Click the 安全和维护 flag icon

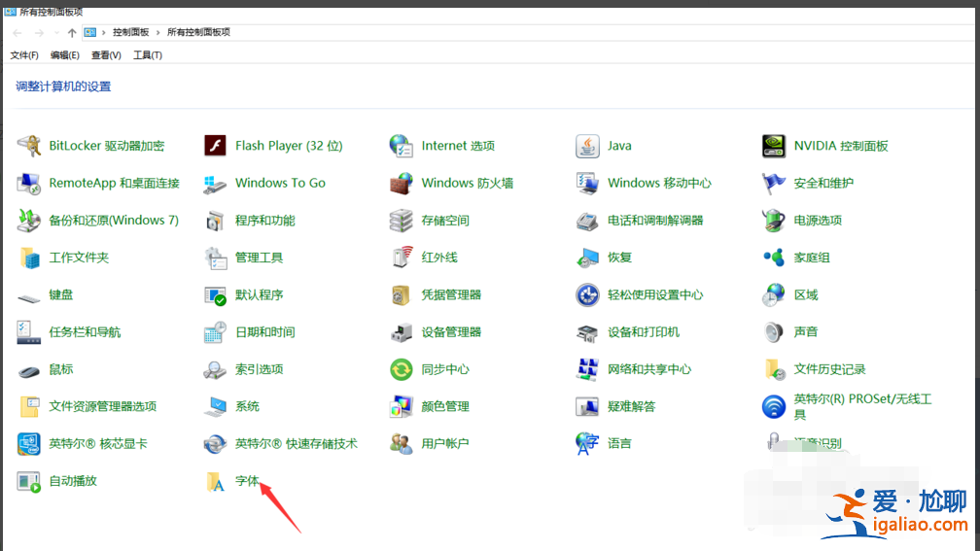point(774,183)
